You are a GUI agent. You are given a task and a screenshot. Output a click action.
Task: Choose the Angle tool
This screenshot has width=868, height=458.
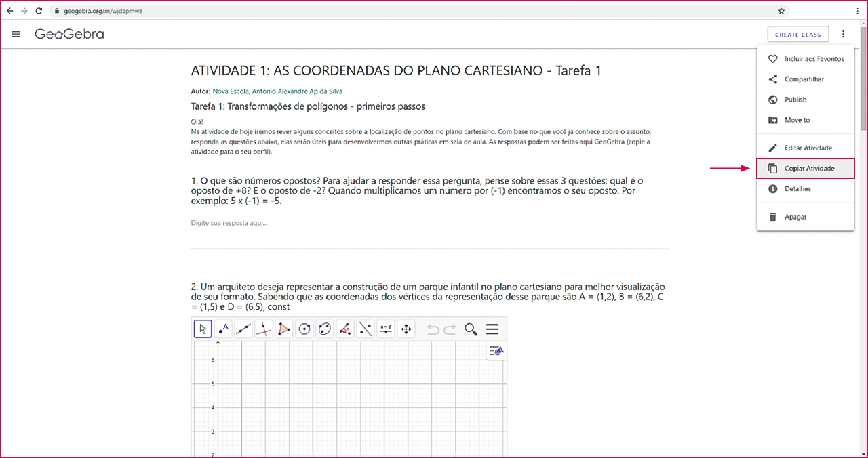coord(345,329)
